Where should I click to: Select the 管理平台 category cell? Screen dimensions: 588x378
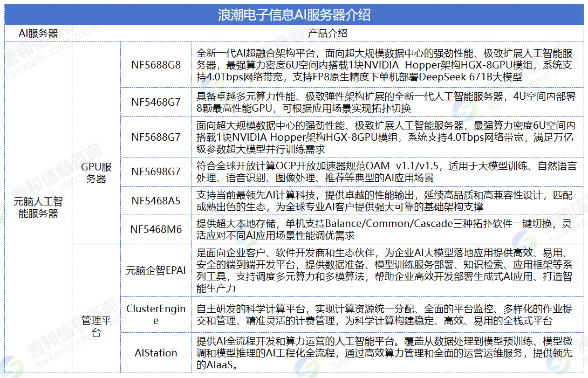tap(96, 326)
